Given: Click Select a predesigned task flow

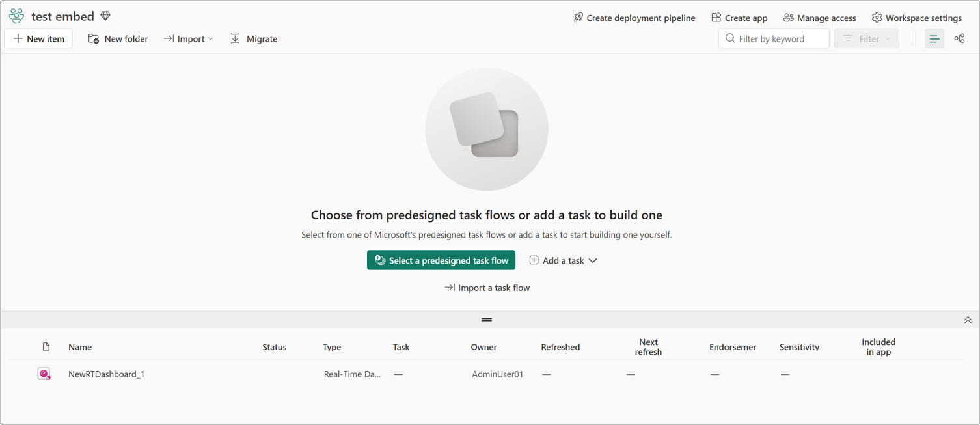Looking at the screenshot, I should (441, 260).
